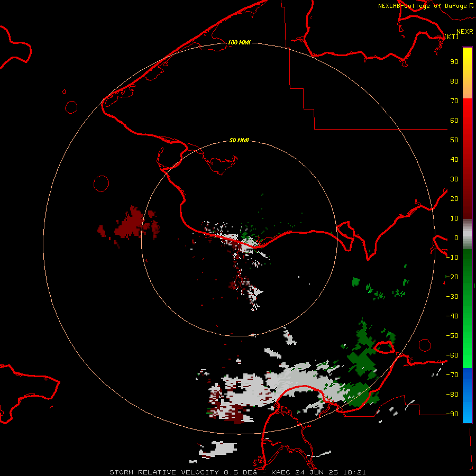Click the -90 value on velocity scale
Image resolution: width=476 pixels, height=476 pixels.
click(452, 414)
